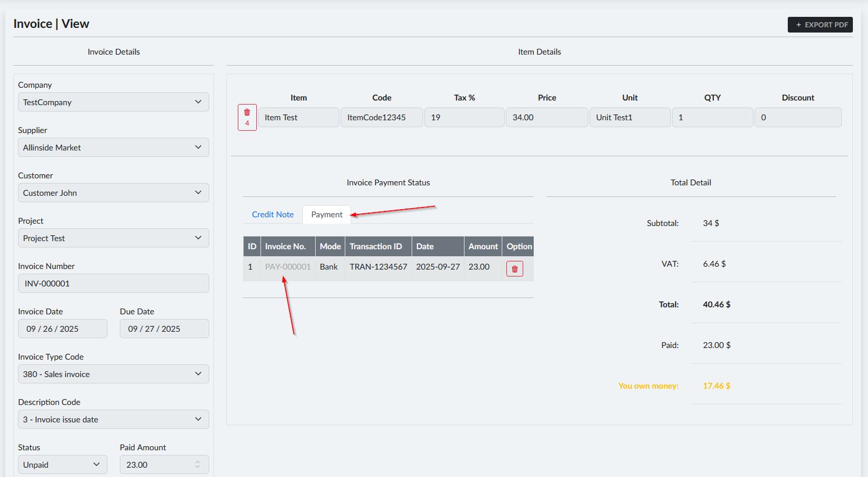Click the item QTY field

tap(712, 117)
